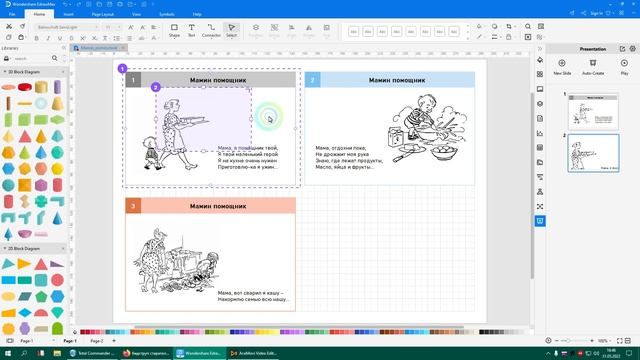
Task: Open the Layers pane icon in right sidebar
Action: click(x=540, y=104)
